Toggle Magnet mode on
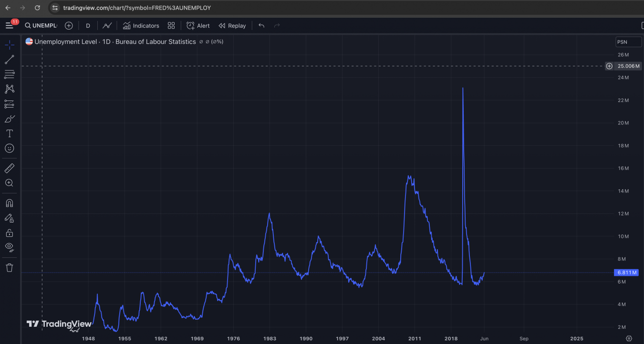 click(x=10, y=203)
